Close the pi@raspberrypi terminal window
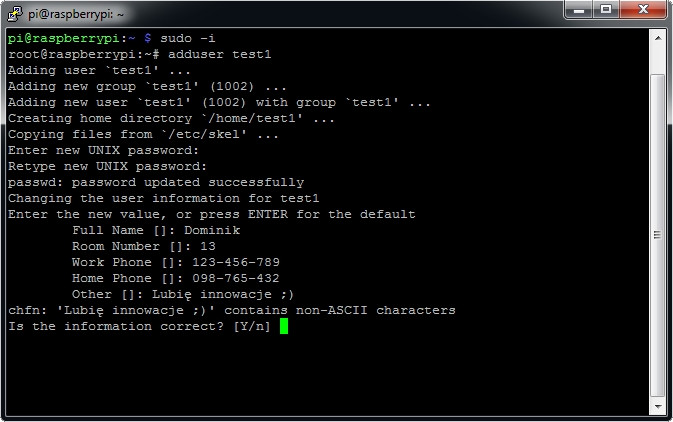This screenshot has width=673, height=422. pos(642,10)
